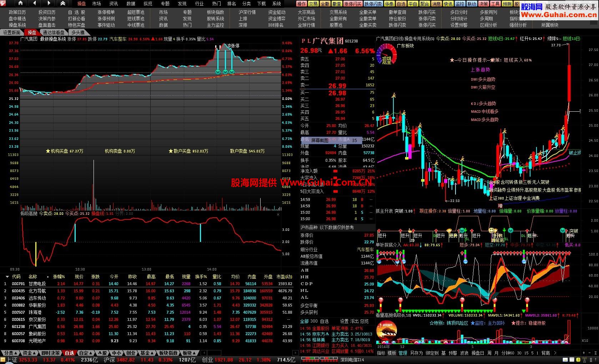Click the 监控 blue toolbar button
The width and height of the screenshot is (599, 364).
460,4
